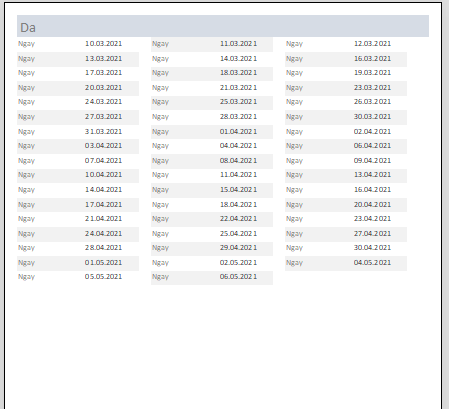Select the date 10.03.2021

(103, 44)
